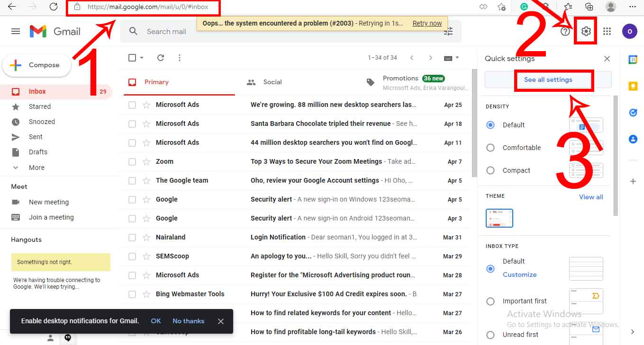Click Customize under Default inbox type
Image resolution: width=644 pixels, height=345 pixels.
[x=519, y=274]
